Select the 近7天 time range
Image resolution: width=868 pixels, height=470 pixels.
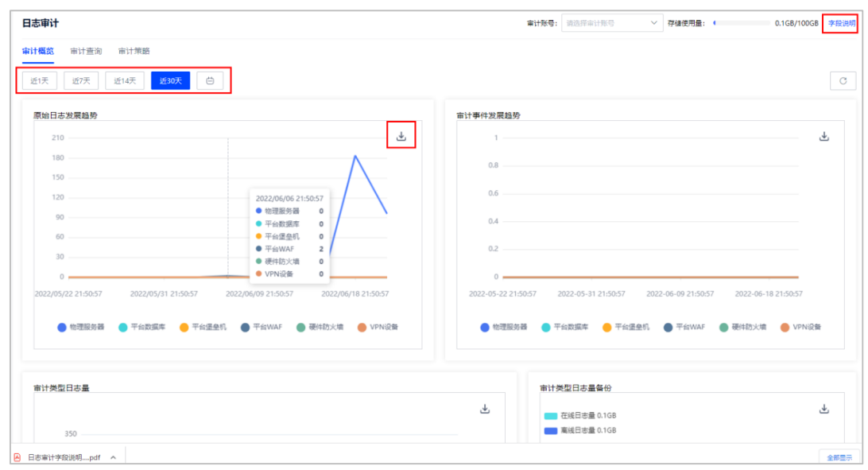point(82,80)
